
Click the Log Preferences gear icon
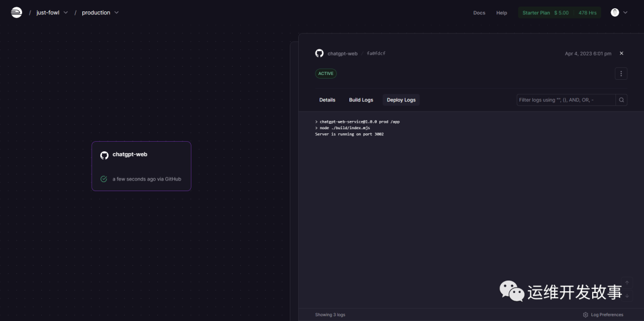[x=586, y=315]
